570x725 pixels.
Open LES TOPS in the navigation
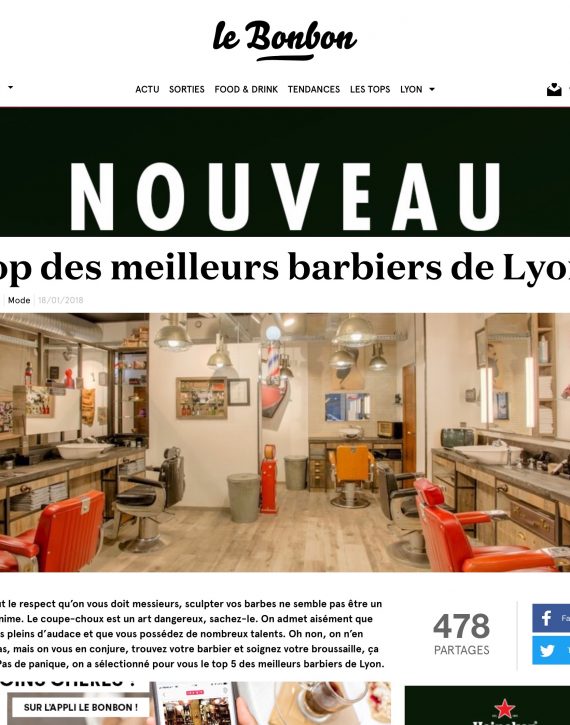(x=370, y=89)
